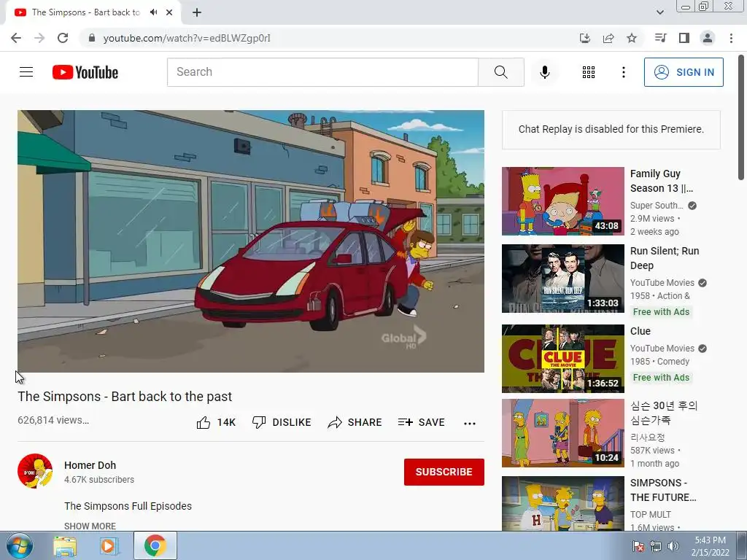Click the 626,814 views text
Image resolution: width=747 pixels, height=560 pixels.
coord(53,420)
